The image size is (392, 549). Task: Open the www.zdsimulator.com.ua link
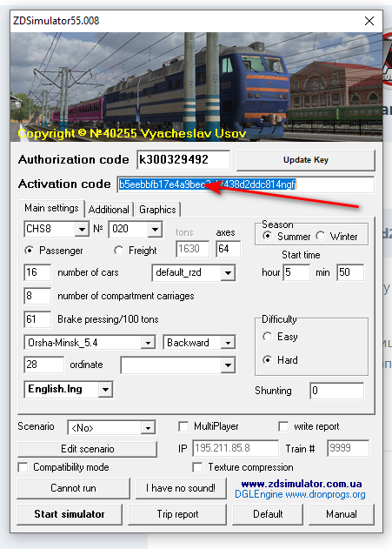(x=302, y=484)
